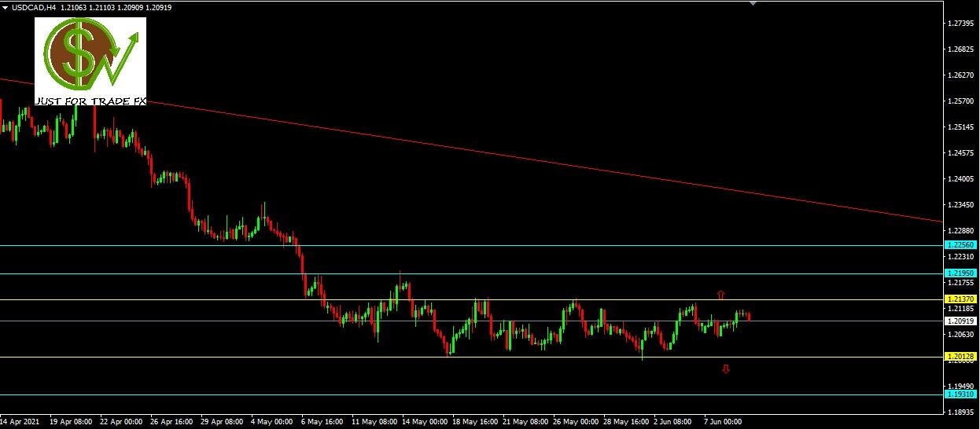The width and height of the screenshot is (980, 429).
Task: Click the 18 May 16:00 time label
Action: tap(475, 422)
